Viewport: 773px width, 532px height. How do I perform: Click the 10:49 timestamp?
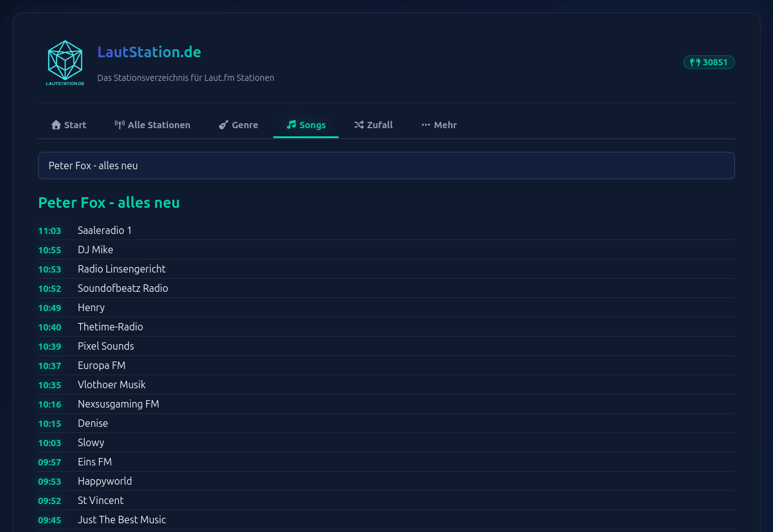50,308
